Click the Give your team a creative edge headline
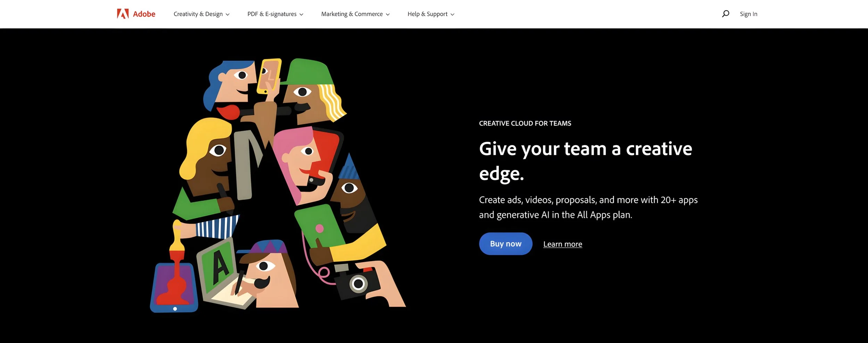Viewport: 868px width, 343px height. [585, 161]
